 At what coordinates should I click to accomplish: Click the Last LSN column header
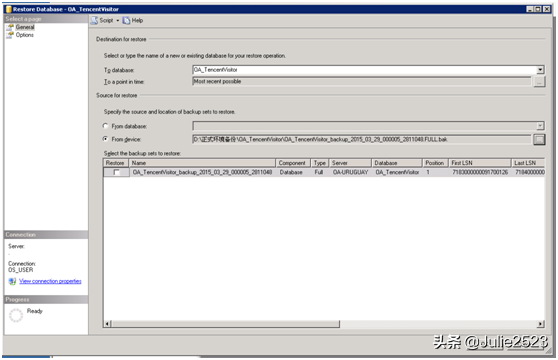pyautogui.click(x=528, y=163)
